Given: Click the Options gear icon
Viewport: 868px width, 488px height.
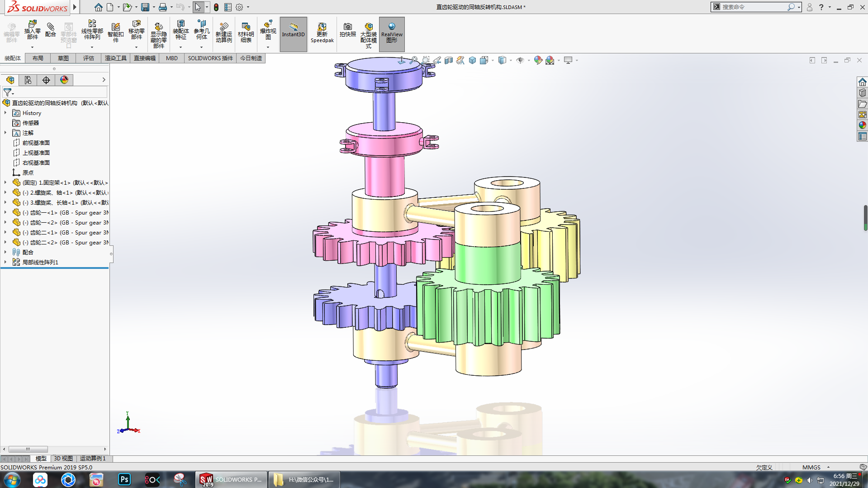Looking at the screenshot, I should tap(239, 7).
